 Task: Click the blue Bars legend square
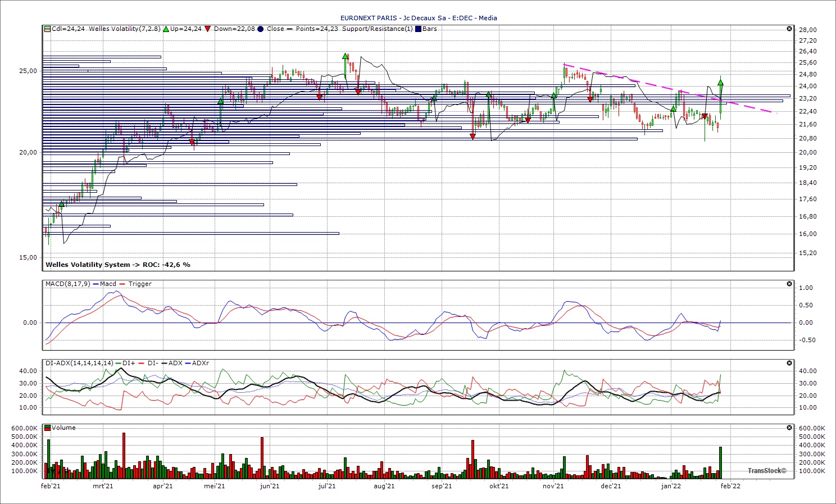pos(418,29)
